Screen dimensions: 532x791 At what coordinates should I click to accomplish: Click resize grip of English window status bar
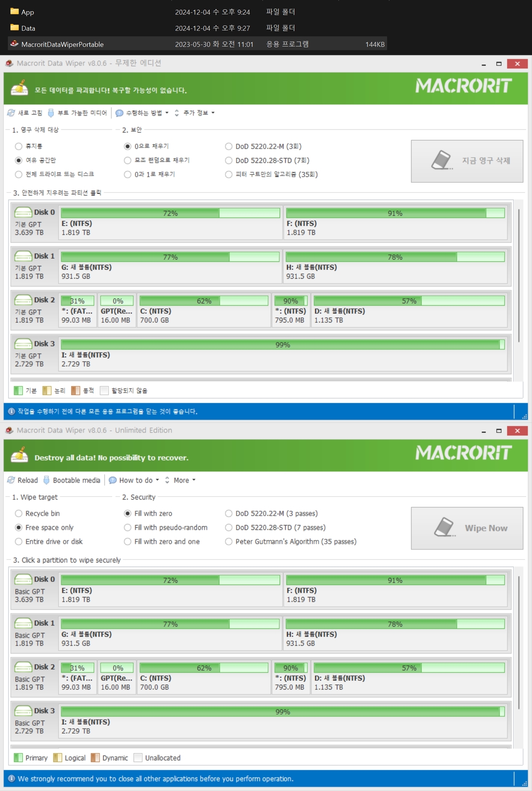point(524,783)
